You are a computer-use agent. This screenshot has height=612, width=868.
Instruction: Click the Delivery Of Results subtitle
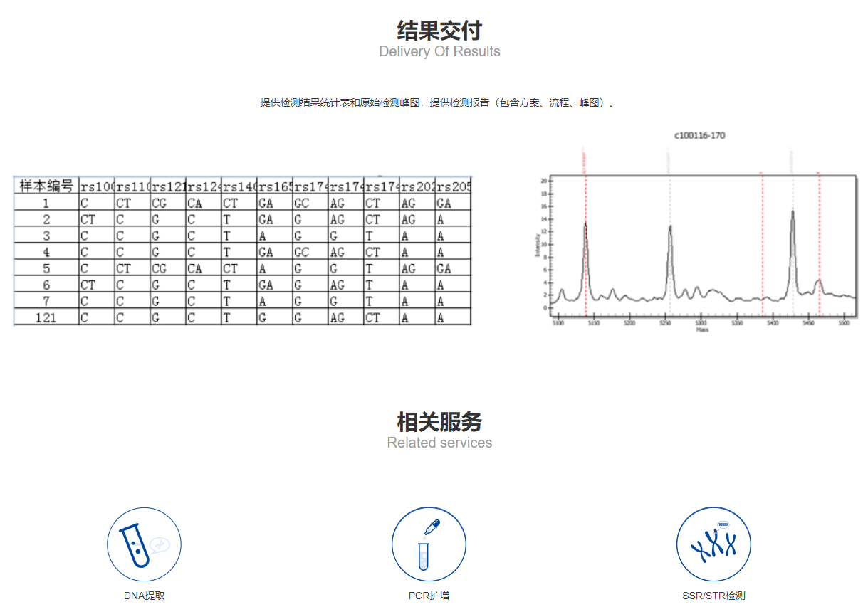pos(439,51)
